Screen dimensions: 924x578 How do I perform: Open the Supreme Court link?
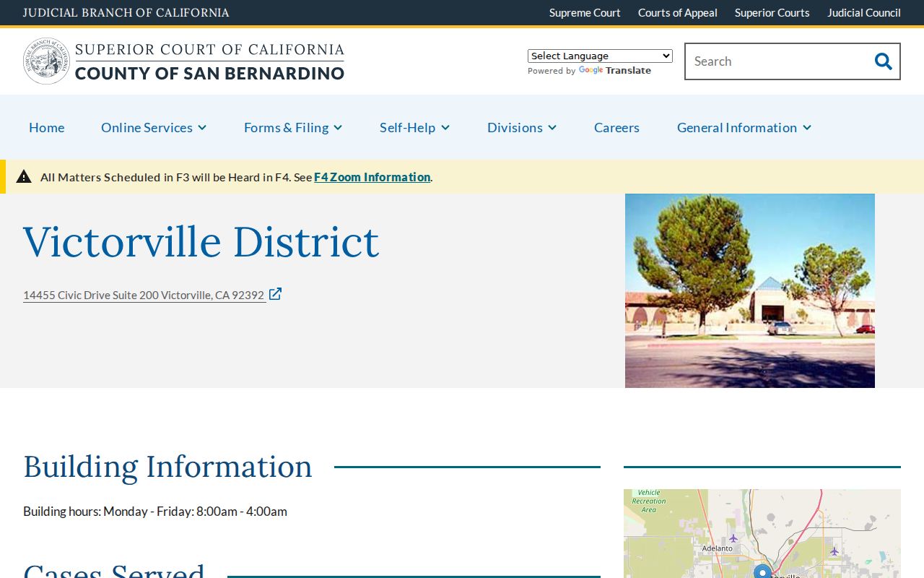(x=585, y=13)
